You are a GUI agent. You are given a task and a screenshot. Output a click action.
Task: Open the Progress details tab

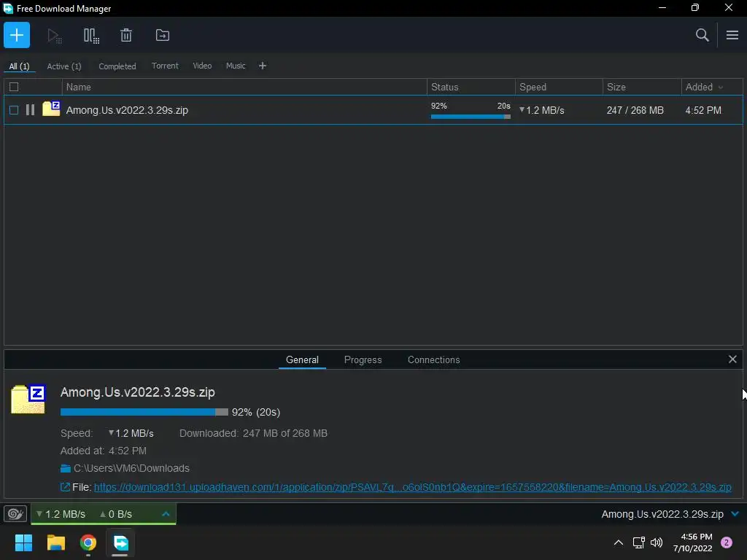tap(363, 360)
